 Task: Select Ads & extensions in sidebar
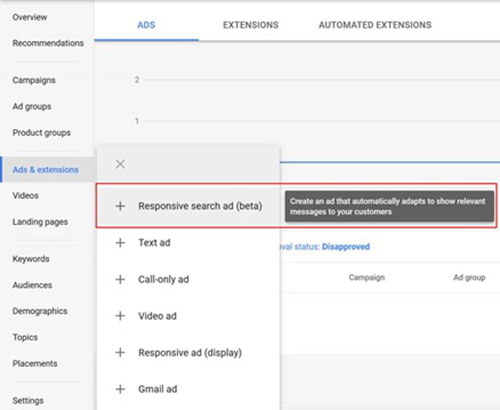(x=46, y=170)
